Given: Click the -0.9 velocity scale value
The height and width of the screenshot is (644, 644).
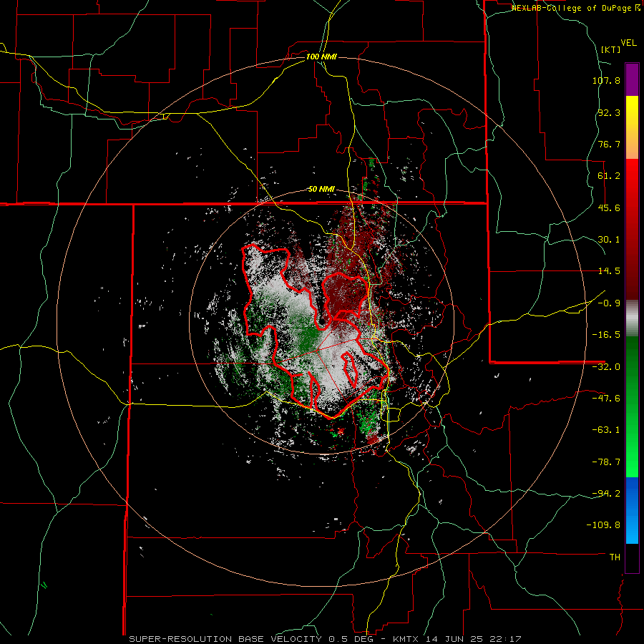Looking at the screenshot, I should (609, 303).
